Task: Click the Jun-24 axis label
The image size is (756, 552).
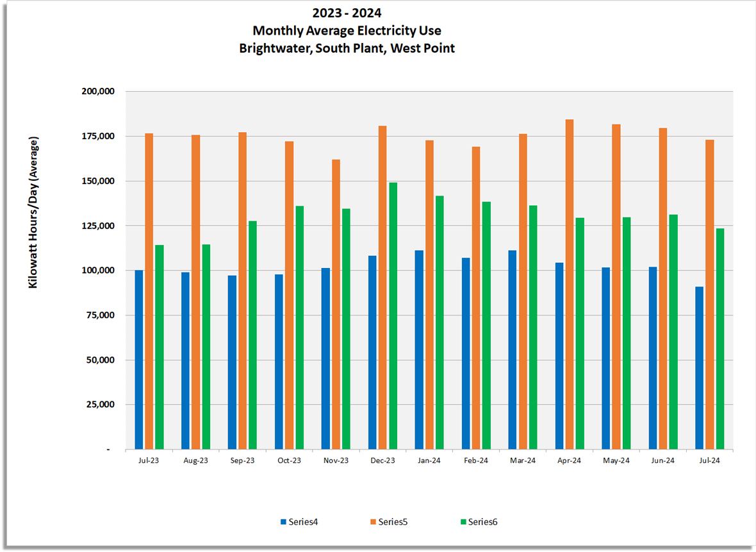Action: 663,460
